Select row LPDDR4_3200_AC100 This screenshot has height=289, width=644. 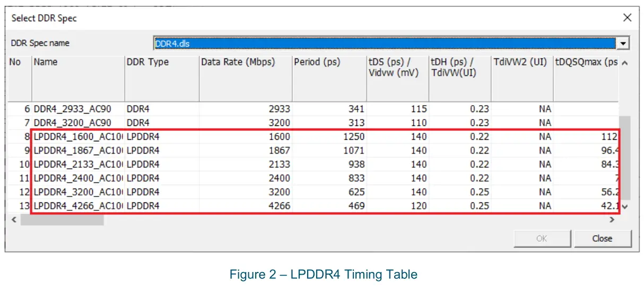pyautogui.click(x=313, y=191)
